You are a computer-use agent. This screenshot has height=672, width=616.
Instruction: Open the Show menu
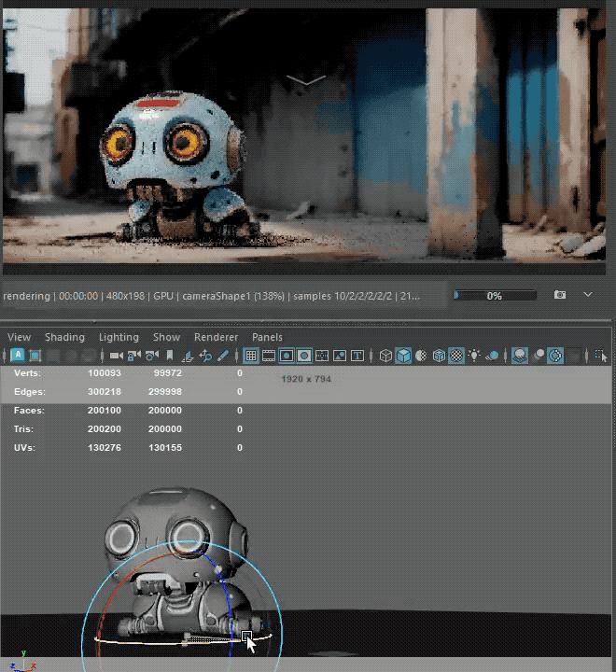pyautogui.click(x=166, y=337)
